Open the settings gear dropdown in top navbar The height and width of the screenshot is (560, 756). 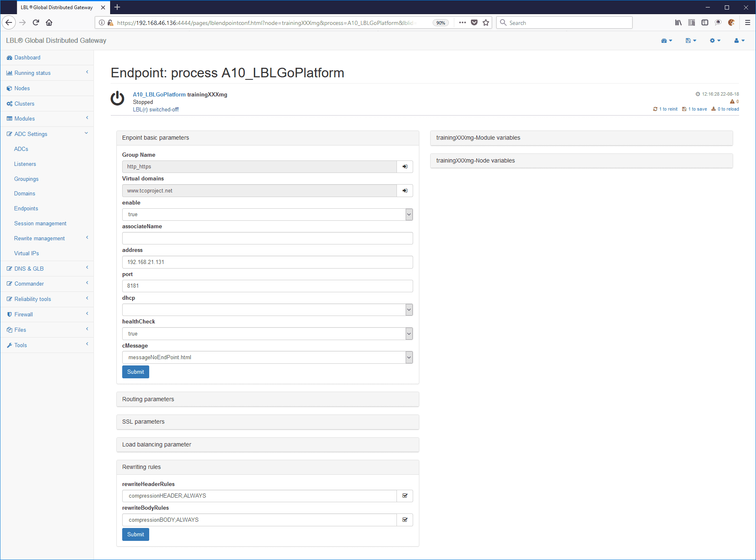point(715,40)
